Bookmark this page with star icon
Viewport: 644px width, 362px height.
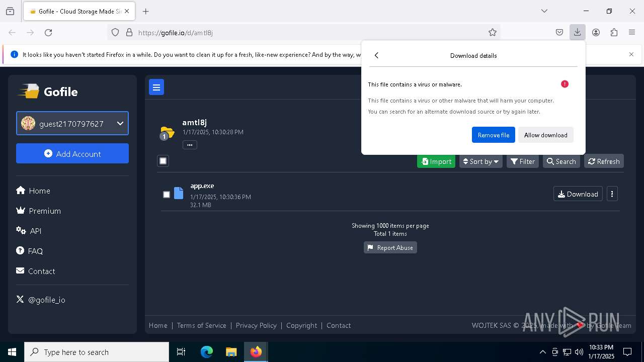pyautogui.click(x=493, y=32)
